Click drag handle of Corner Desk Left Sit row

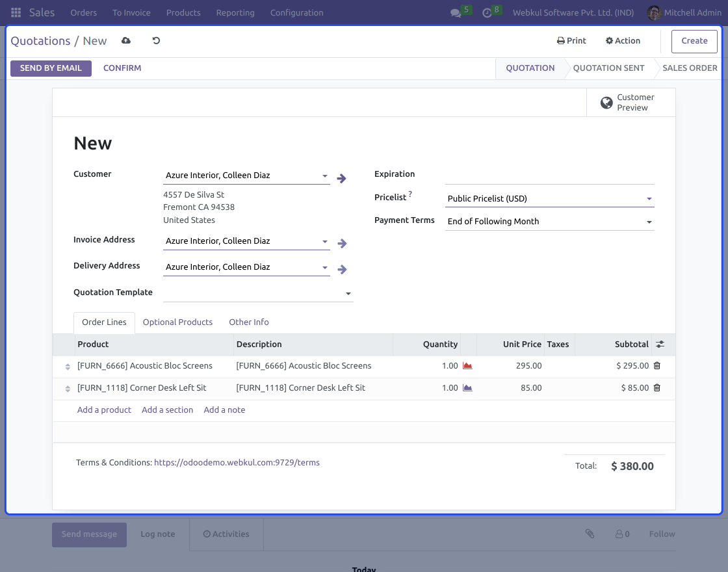click(x=68, y=389)
